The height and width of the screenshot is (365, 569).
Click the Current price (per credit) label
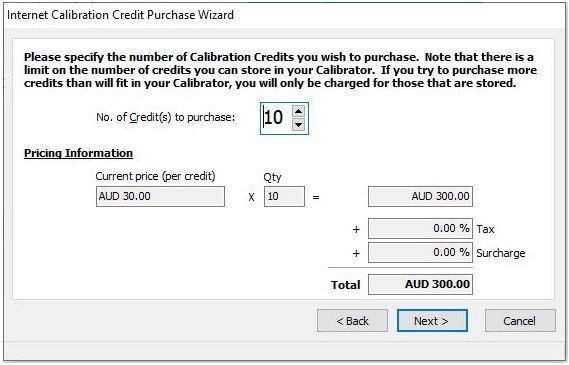(155, 176)
